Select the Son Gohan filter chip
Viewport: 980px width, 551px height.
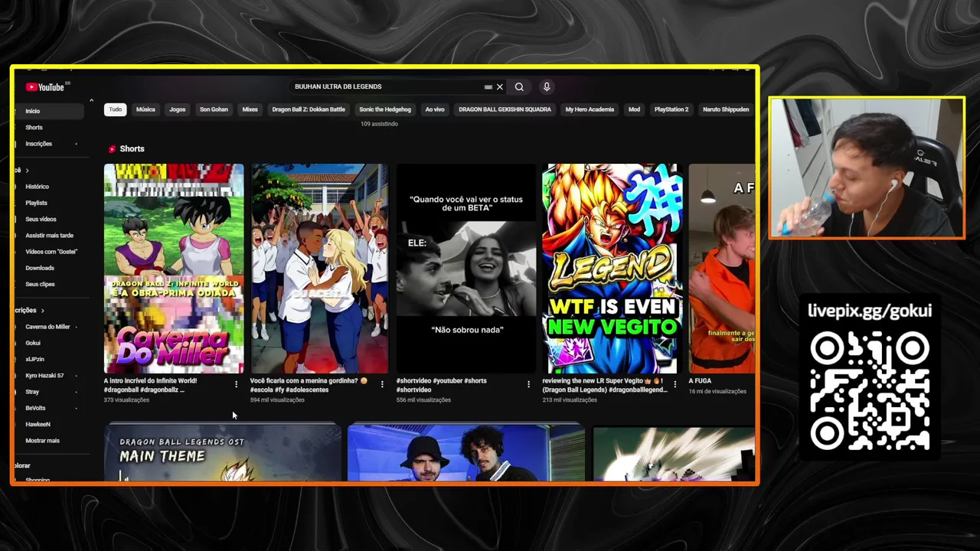tap(214, 109)
